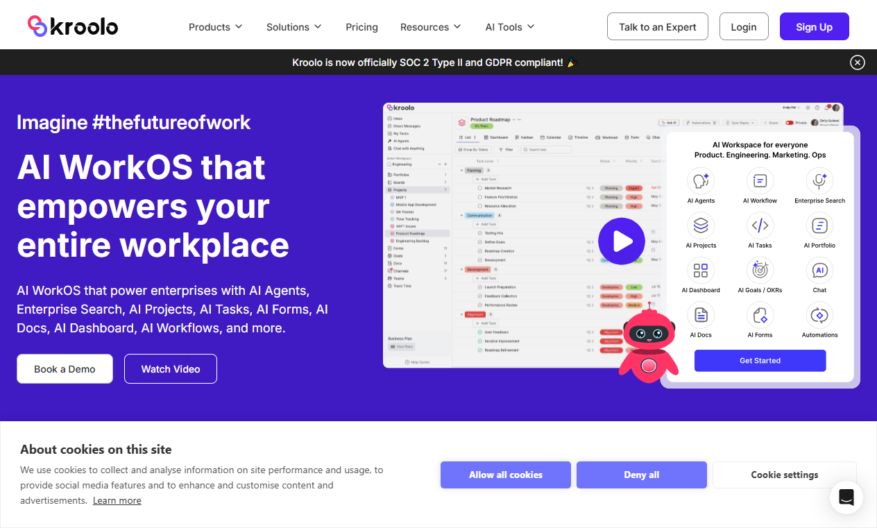Play the product demo video
Image resolution: width=877 pixels, height=528 pixels.
621,241
